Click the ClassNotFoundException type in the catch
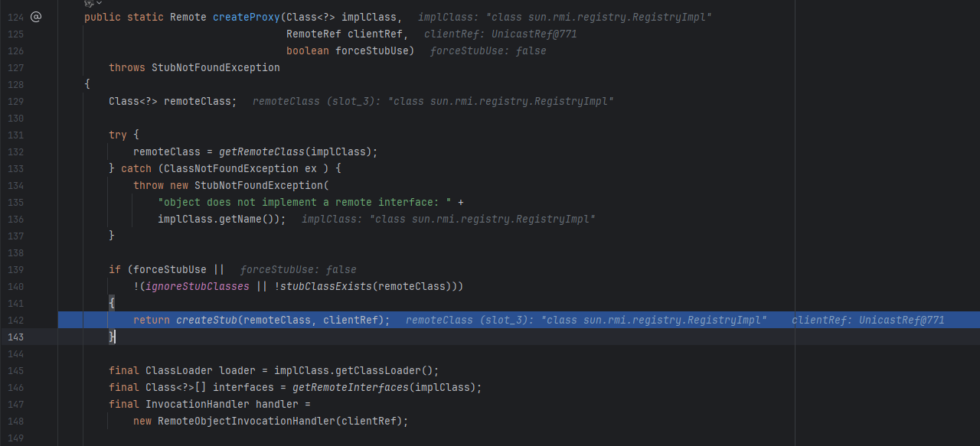The height and width of the screenshot is (446, 980). [230, 168]
